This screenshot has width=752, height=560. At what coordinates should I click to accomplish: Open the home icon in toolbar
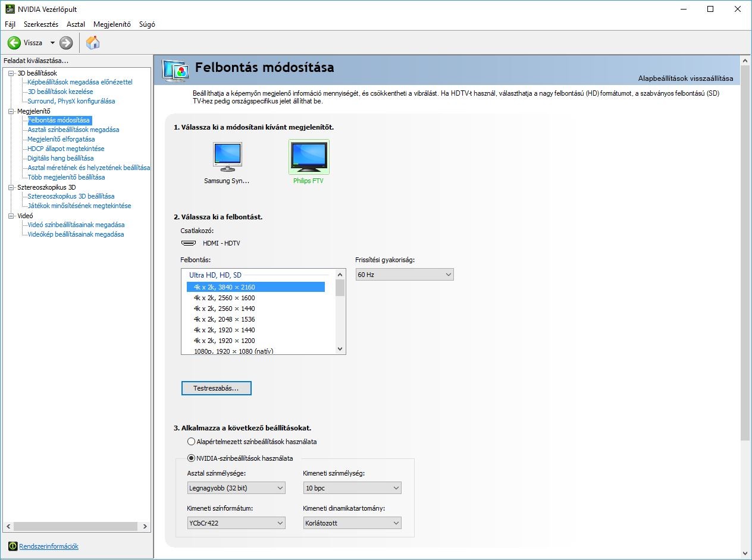93,42
